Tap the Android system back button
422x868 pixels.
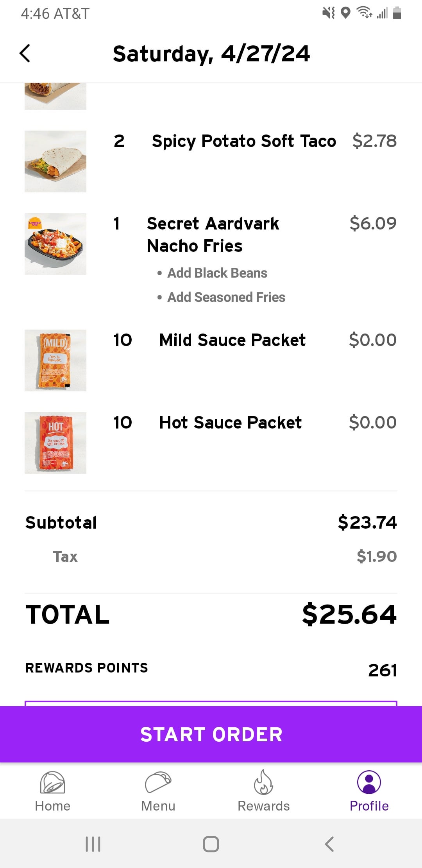(329, 844)
